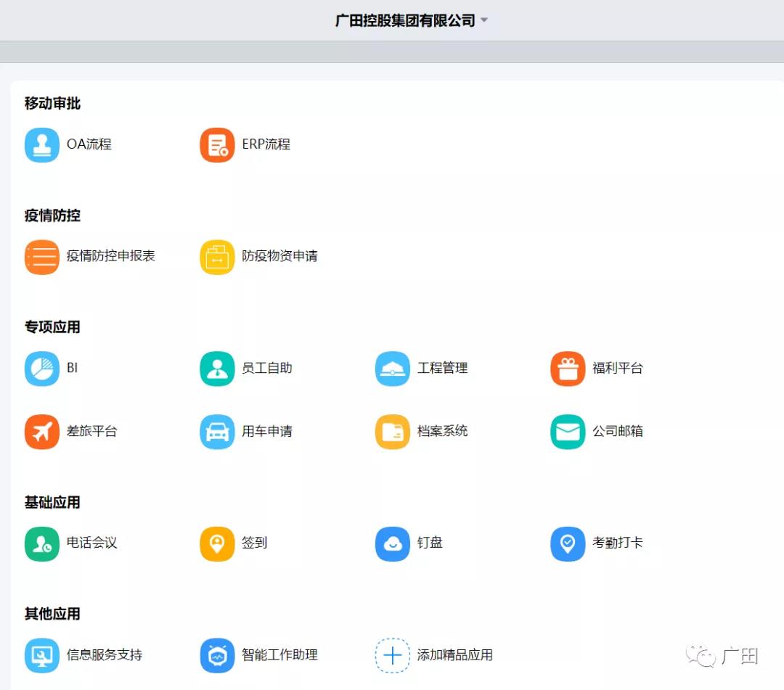Click the 疫情防控申报表 label
The height and width of the screenshot is (690, 784).
pos(110,256)
